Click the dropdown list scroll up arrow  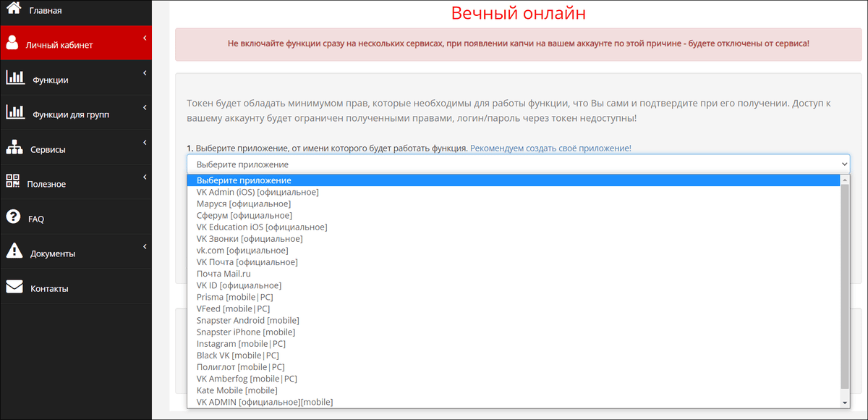point(845,180)
